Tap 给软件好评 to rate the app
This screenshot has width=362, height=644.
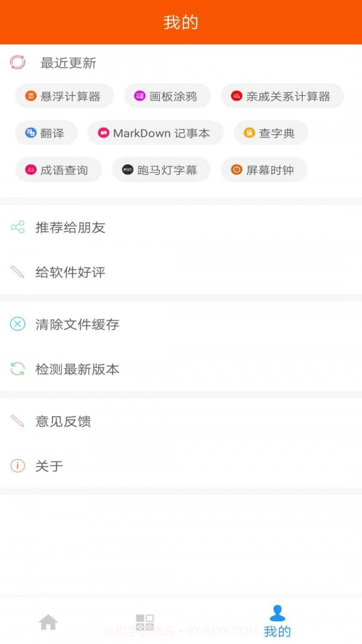pos(71,272)
